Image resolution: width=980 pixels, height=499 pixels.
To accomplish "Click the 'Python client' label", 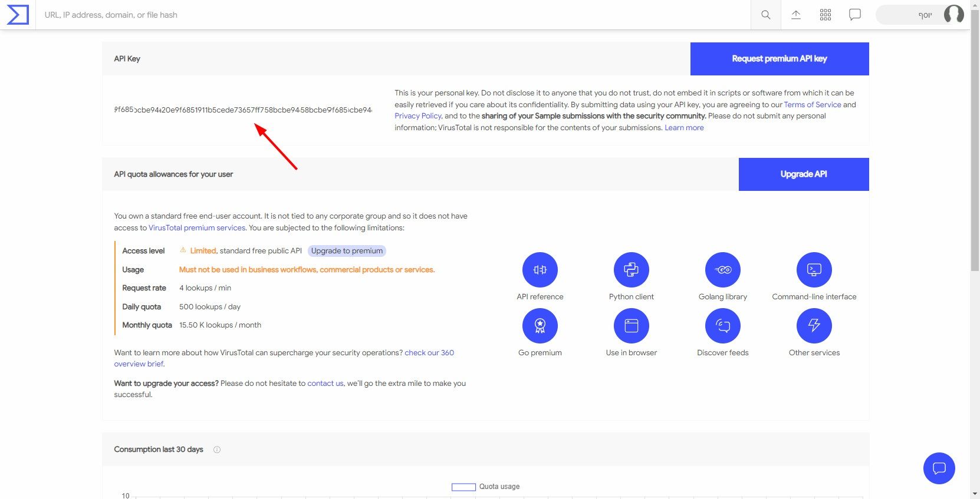I will 631,297.
